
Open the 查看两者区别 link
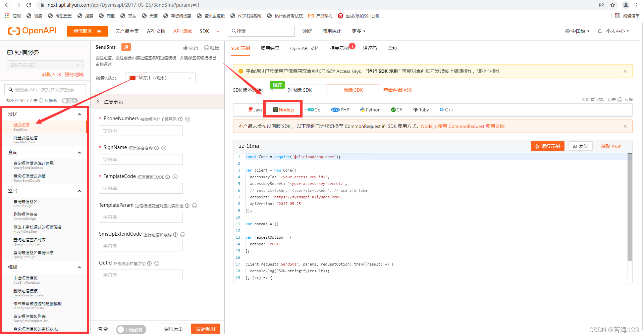(397, 90)
